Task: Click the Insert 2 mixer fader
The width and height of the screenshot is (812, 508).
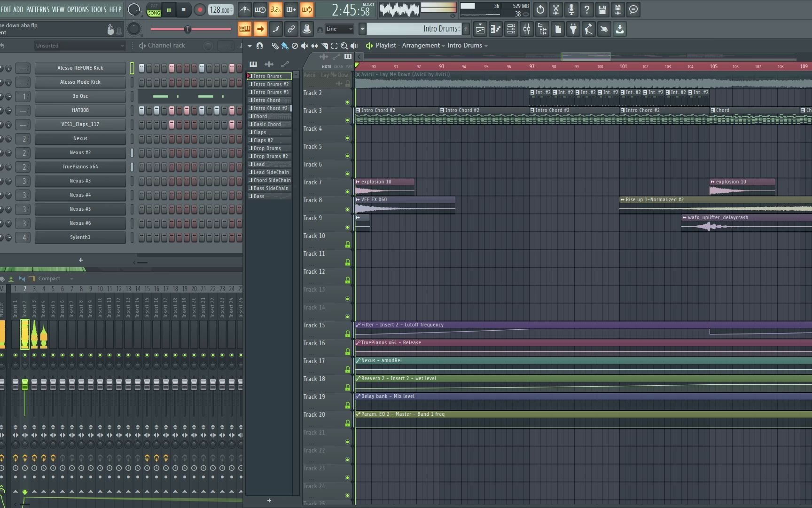Action: tap(25, 384)
